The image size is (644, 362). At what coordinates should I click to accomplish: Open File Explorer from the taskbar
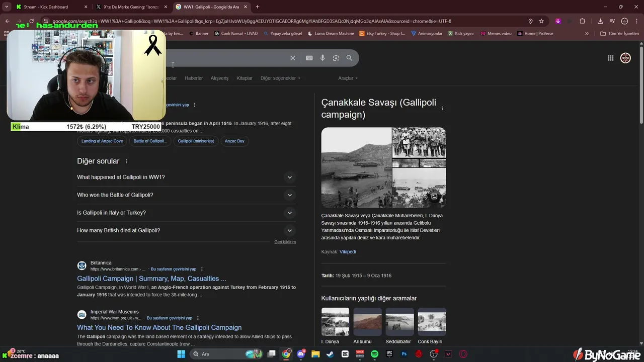315,354
